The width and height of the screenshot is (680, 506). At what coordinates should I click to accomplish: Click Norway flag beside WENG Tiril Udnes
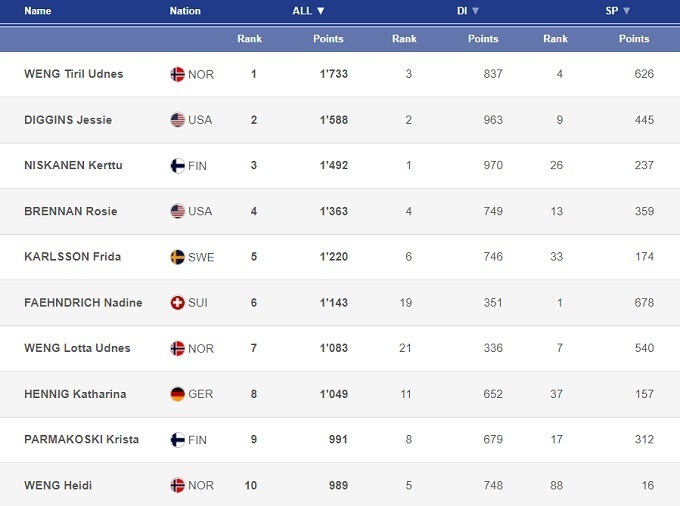click(x=178, y=74)
